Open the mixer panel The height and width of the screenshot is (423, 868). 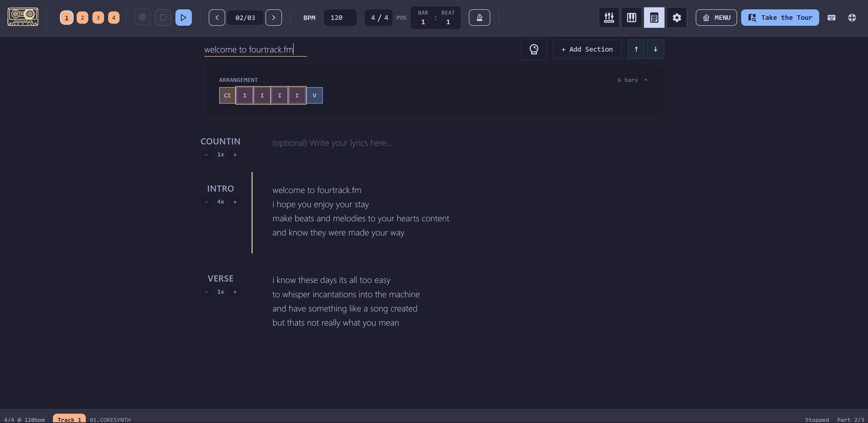(x=609, y=17)
